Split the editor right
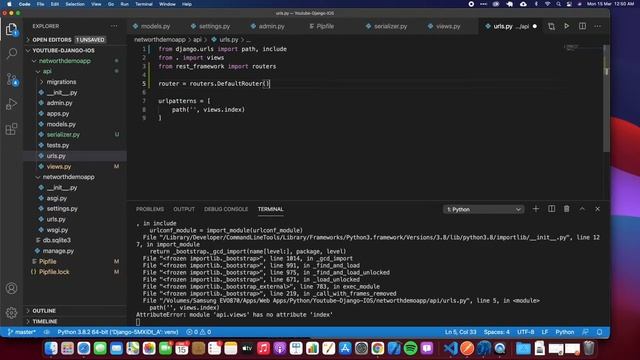640x360 pixels. (582, 26)
